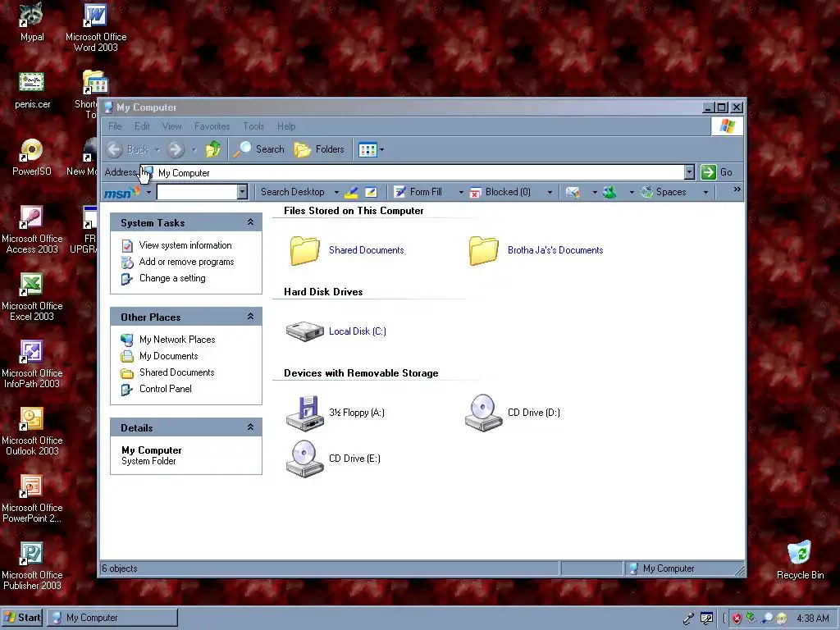Click the MSN logo in toolbar
The image size is (840, 630).
[121, 192]
